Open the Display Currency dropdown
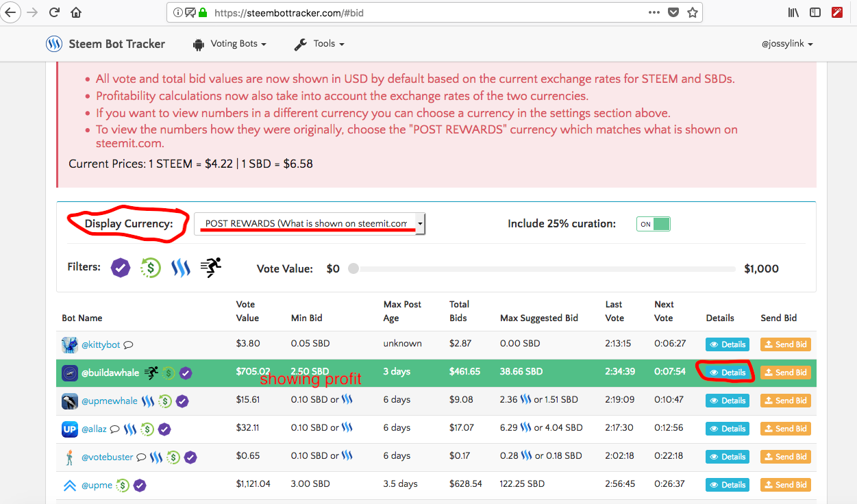This screenshot has height=504, width=857. 310,223
